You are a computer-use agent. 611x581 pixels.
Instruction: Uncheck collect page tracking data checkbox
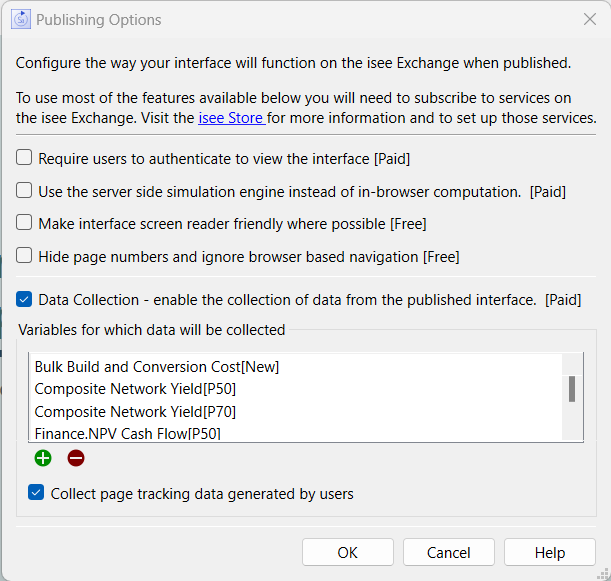(x=36, y=493)
